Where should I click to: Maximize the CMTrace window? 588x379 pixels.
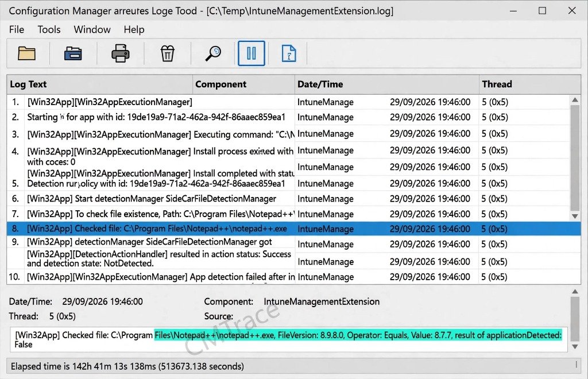pos(542,11)
